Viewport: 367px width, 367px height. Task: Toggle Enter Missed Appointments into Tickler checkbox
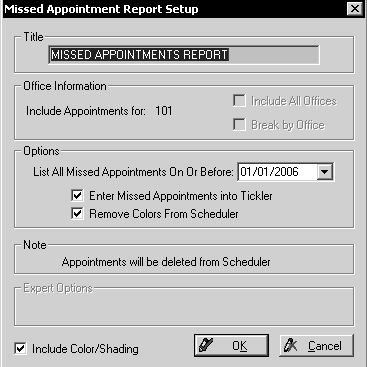click(x=77, y=195)
